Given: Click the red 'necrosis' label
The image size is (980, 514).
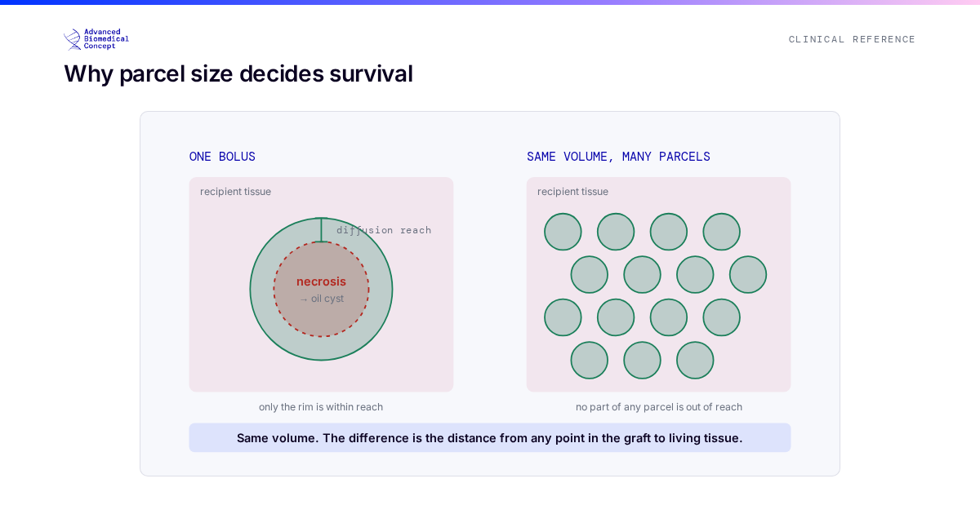Looking at the screenshot, I should (321, 281).
